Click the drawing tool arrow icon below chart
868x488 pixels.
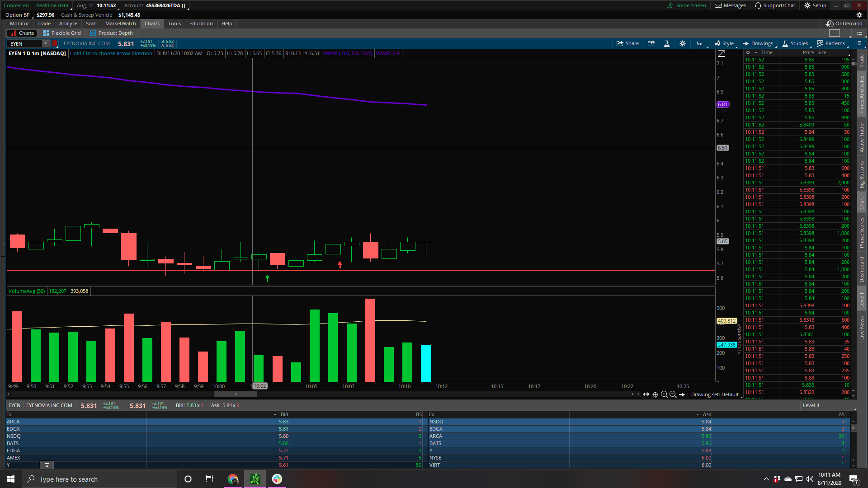(682, 394)
